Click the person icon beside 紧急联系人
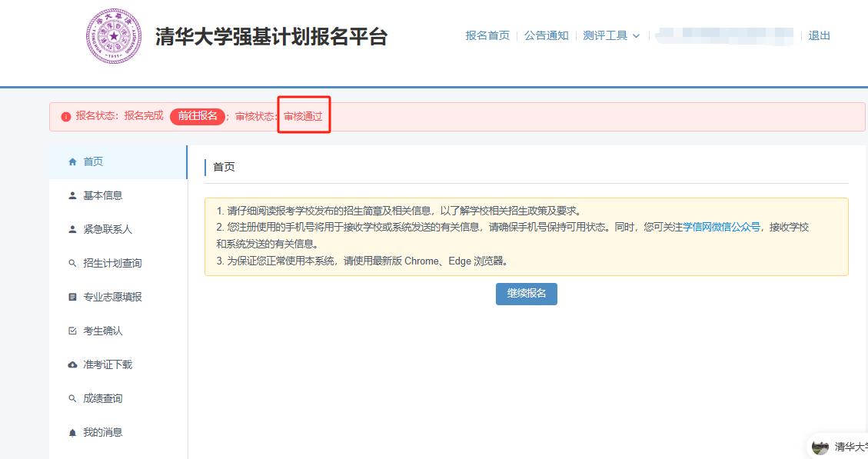Image resolution: width=868 pixels, height=459 pixels. [x=72, y=229]
